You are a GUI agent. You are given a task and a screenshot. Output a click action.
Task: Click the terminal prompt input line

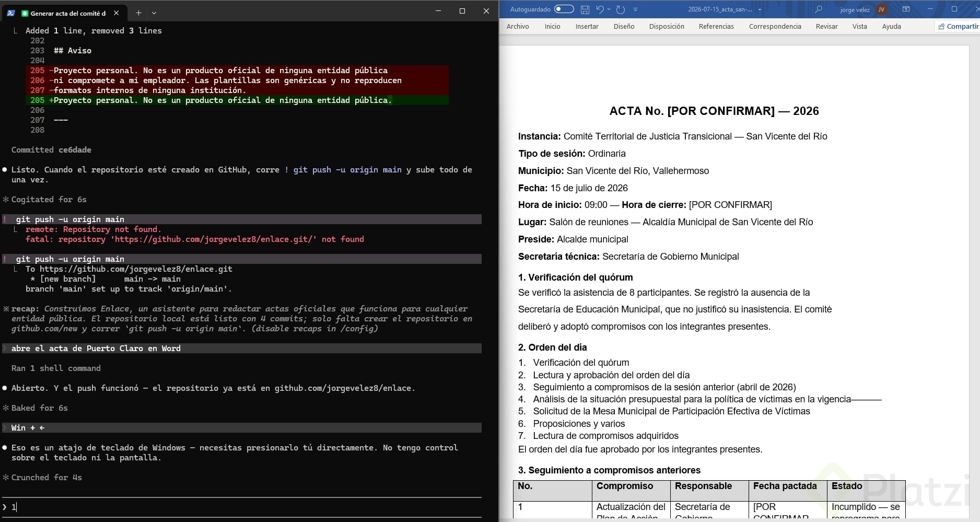(241, 507)
